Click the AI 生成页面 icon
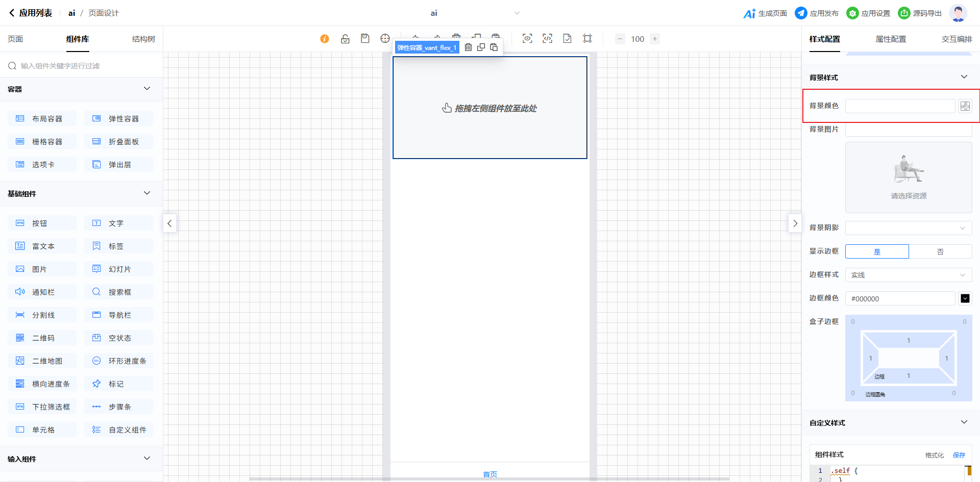The image size is (980, 482). (x=749, y=13)
